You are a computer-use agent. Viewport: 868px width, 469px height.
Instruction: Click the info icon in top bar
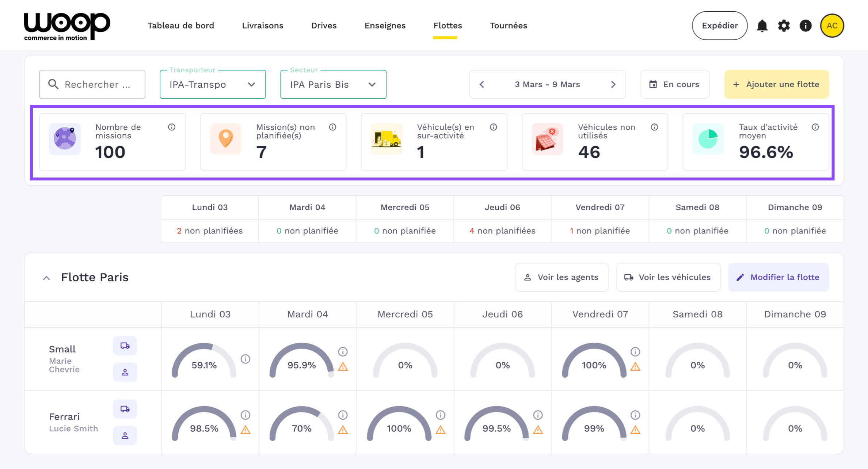[805, 26]
